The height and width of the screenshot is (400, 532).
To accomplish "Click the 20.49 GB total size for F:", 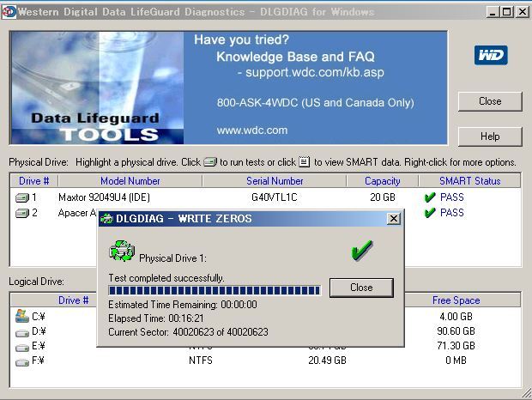I will coord(327,361).
